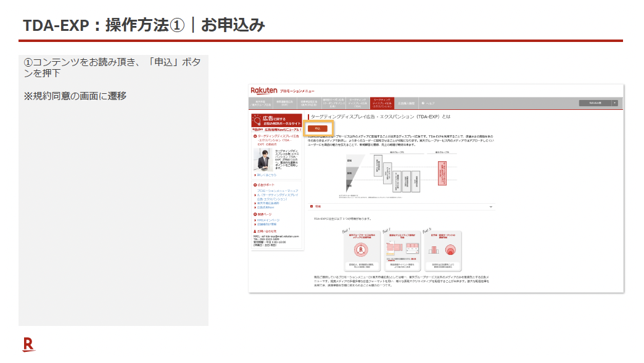This screenshot has height=363, width=644.
Task: Toggle the chevron on the 特徴 bar
Action: click(491, 207)
